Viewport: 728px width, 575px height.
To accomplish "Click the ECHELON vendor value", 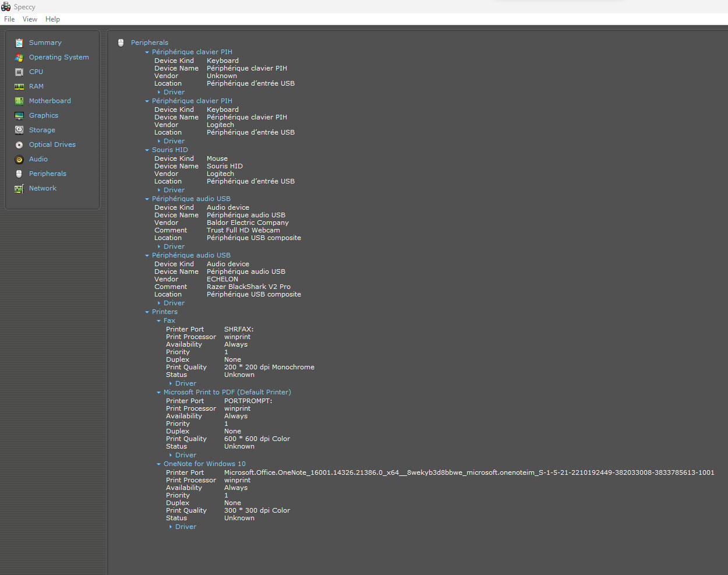I will [x=222, y=279].
